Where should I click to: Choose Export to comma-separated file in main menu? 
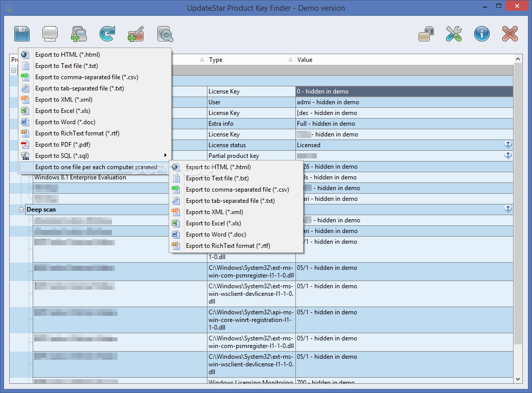click(x=95, y=77)
